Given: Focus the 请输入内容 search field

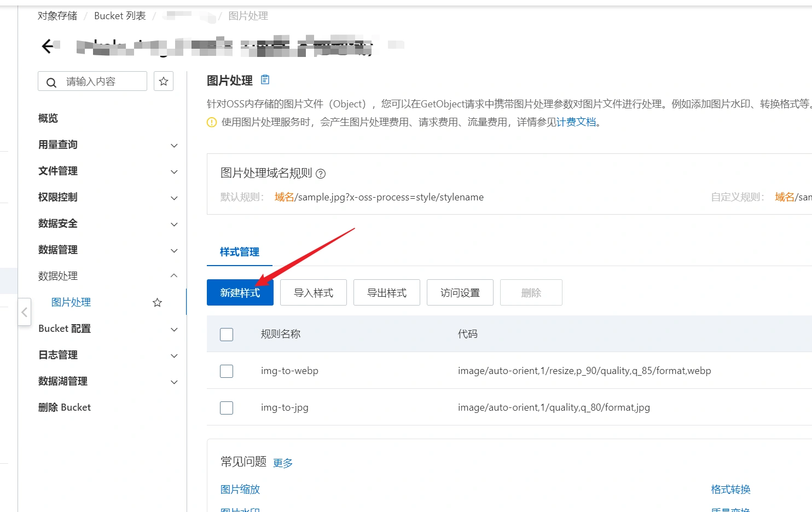Looking at the screenshot, I should (x=101, y=82).
